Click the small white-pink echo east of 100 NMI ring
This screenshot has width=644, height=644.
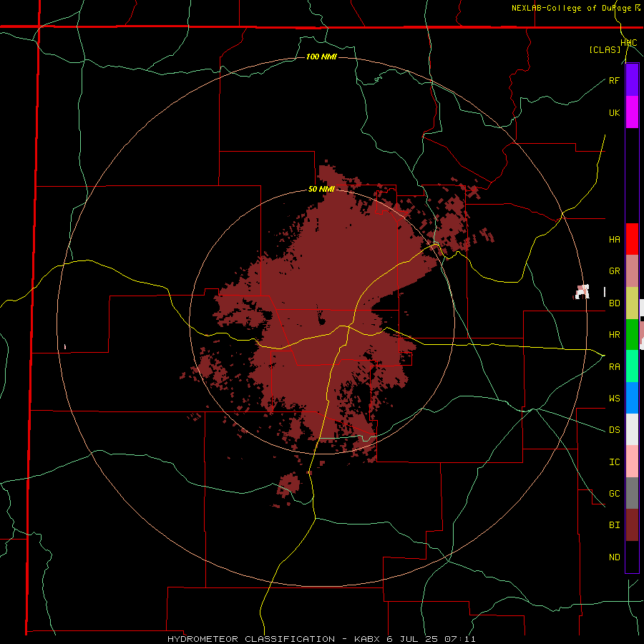(582, 292)
